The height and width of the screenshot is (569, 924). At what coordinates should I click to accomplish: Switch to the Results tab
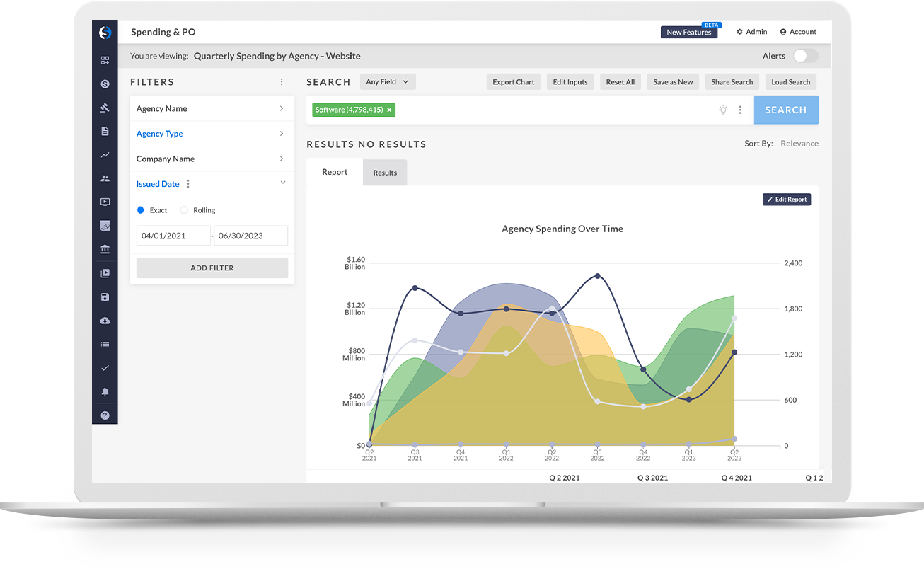coord(385,173)
